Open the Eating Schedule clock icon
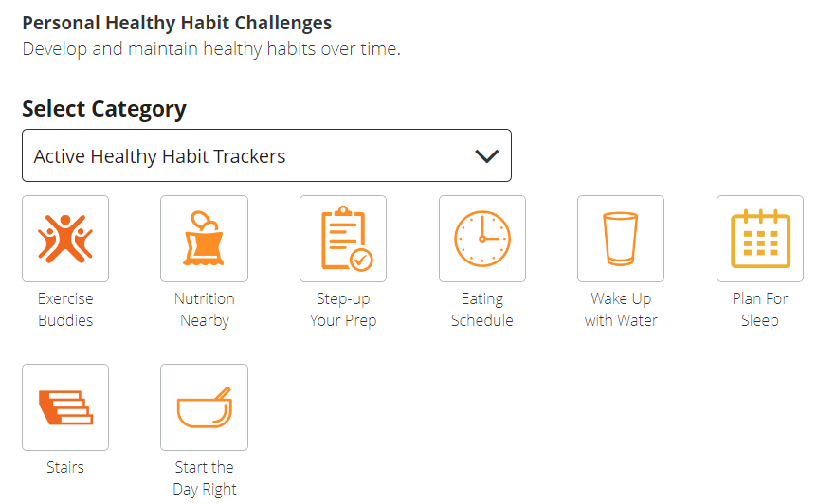The image size is (817, 504). coord(481,239)
